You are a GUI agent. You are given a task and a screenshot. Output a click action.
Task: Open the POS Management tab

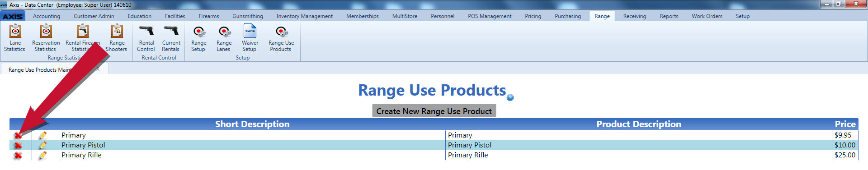[490, 16]
